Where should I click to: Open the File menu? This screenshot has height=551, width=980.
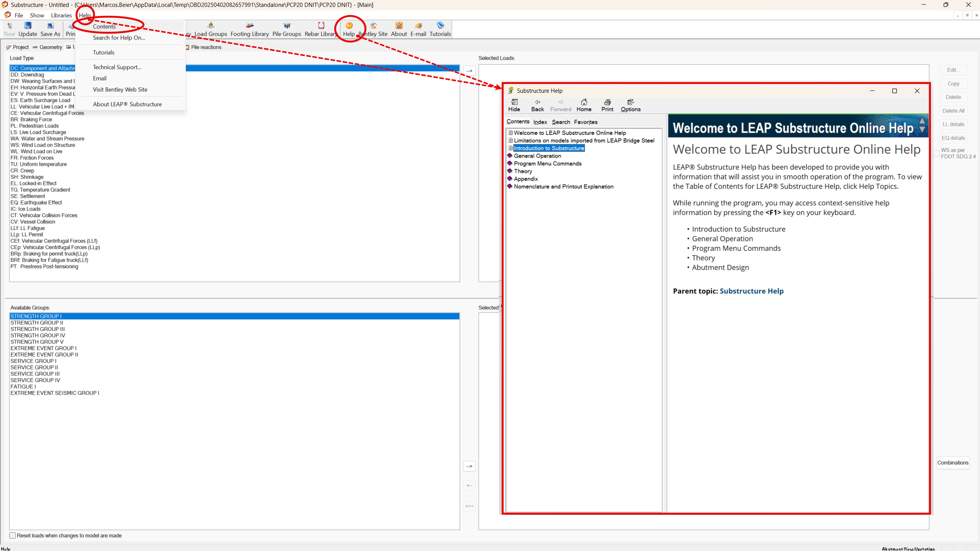coord(19,15)
